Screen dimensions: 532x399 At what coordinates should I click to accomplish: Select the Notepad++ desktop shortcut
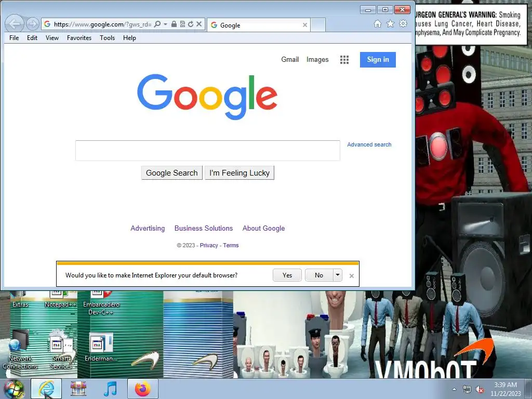(60, 300)
